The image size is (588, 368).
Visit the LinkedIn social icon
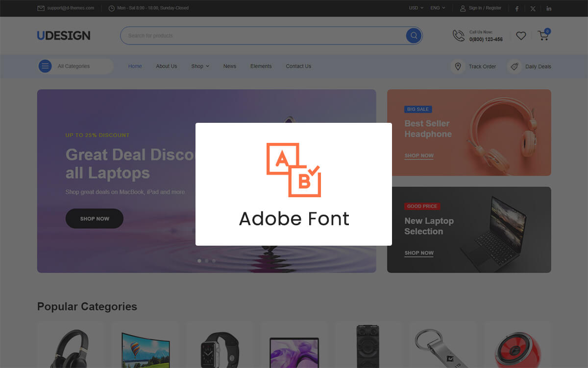pos(549,8)
